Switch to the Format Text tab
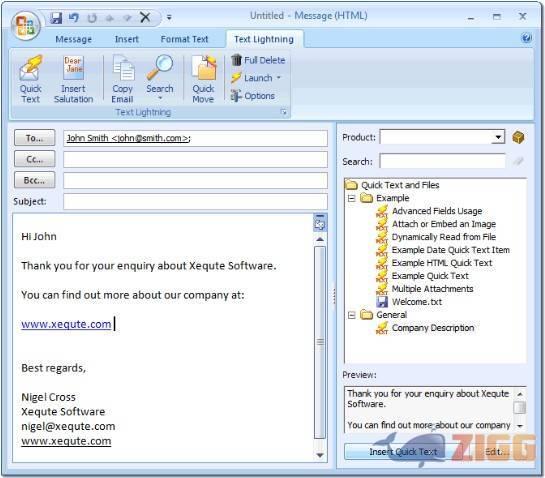 tap(184, 39)
